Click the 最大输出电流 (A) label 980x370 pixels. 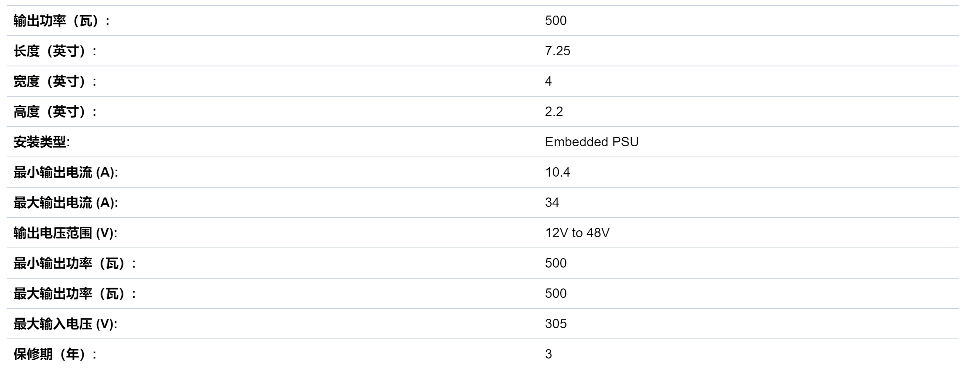coord(66,202)
